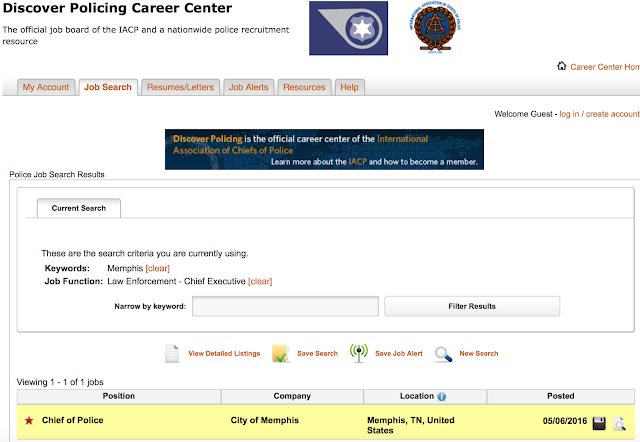Click the Discover Policing IACP banner
This screenshot has width=640, height=442.
pos(324,149)
